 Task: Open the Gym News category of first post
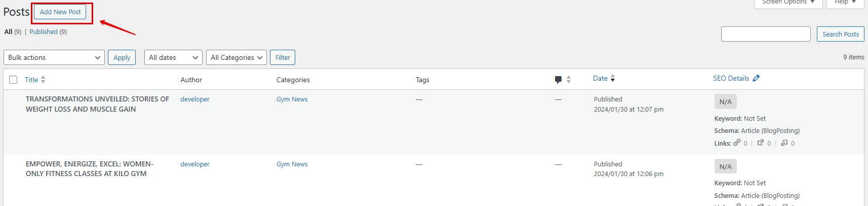(292, 99)
